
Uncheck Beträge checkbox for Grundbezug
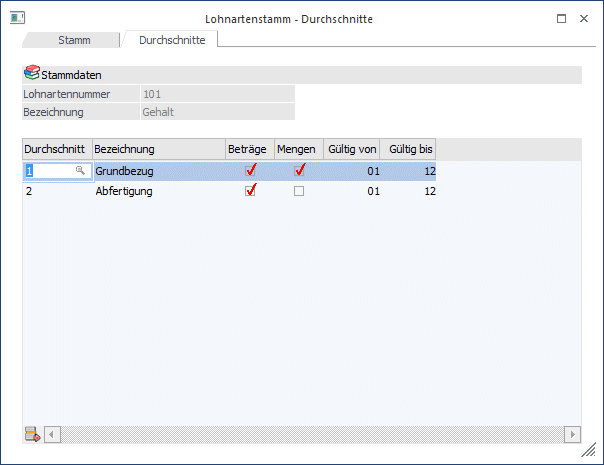pos(250,171)
